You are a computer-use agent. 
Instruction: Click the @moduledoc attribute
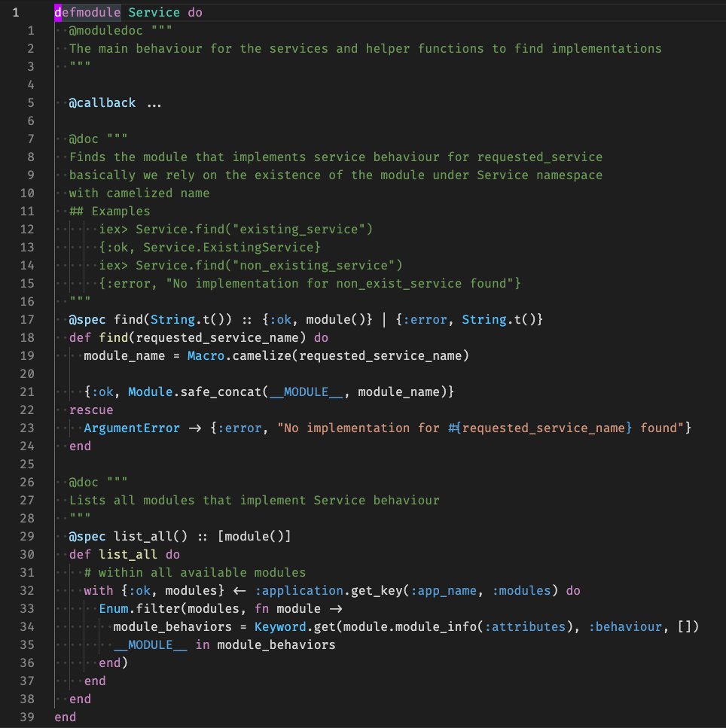coord(106,31)
